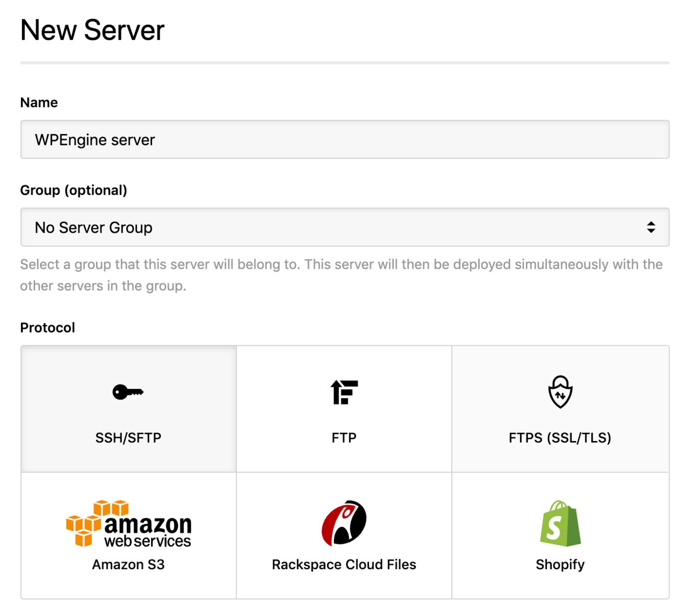Select the FTPS (SSL/TLS) protocol label

[560, 438]
